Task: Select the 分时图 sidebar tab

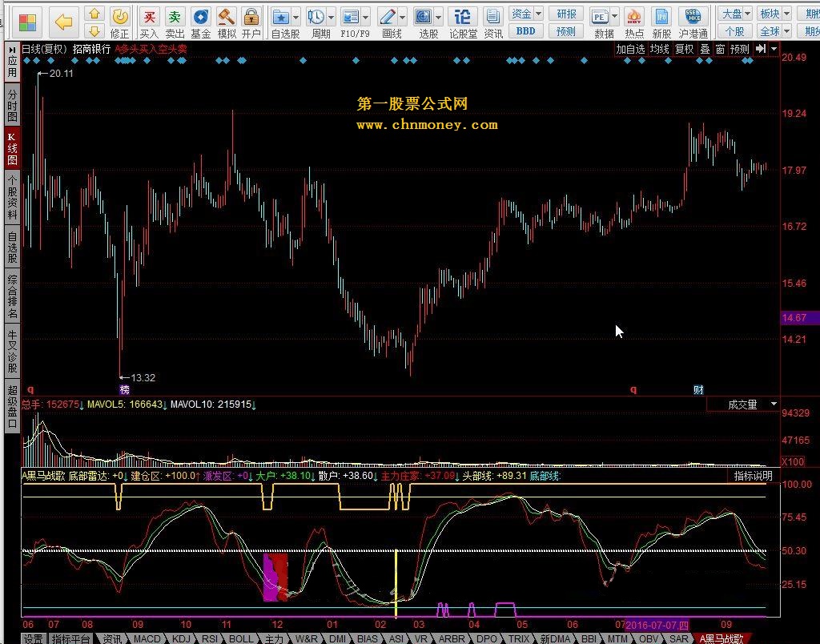Action: 12,105
